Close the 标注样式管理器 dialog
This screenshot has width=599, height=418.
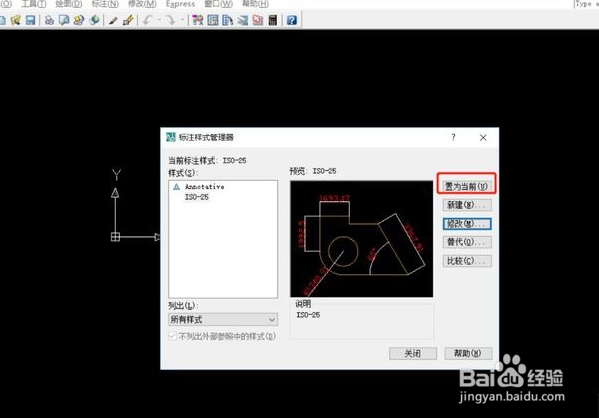pyautogui.click(x=483, y=138)
